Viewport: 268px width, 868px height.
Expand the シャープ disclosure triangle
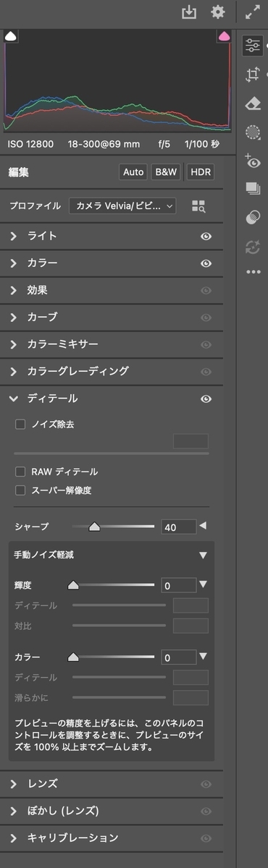(x=204, y=527)
